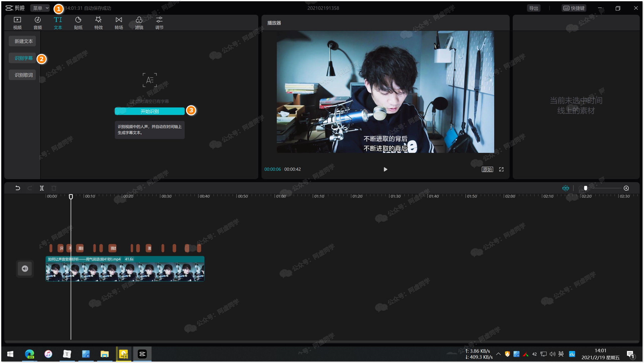Click the 导出 export button
Viewport: 644px width, 363px height.
tap(533, 8)
